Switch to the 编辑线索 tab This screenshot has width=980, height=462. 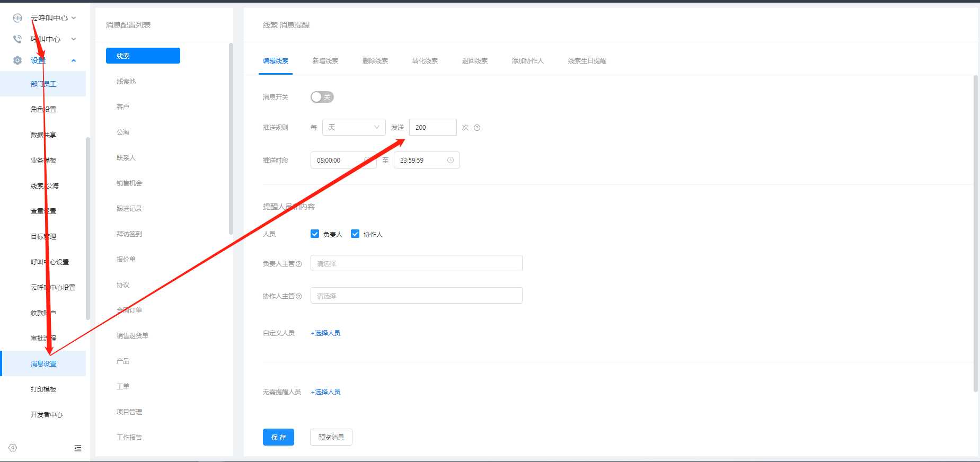pyautogui.click(x=276, y=61)
